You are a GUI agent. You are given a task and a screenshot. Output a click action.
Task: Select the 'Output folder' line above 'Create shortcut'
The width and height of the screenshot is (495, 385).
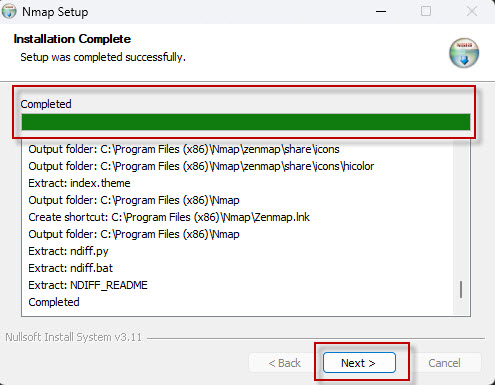click(134, 200)
